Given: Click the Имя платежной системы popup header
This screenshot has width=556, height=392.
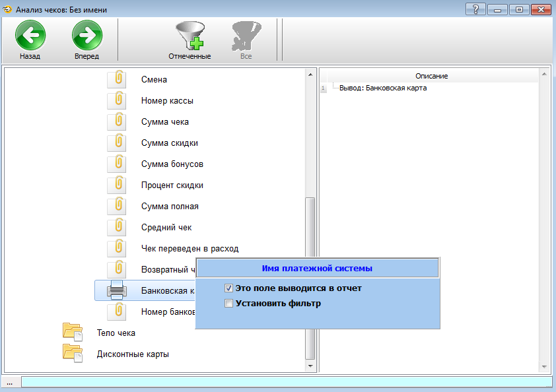Looking at the screenshot, I should click(x=317, y=269).
